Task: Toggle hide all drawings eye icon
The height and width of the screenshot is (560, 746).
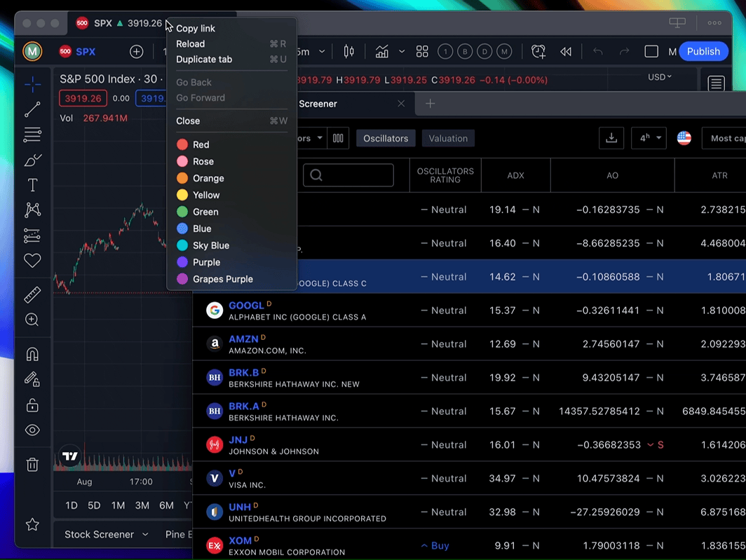Action: [x=32, y=430]
